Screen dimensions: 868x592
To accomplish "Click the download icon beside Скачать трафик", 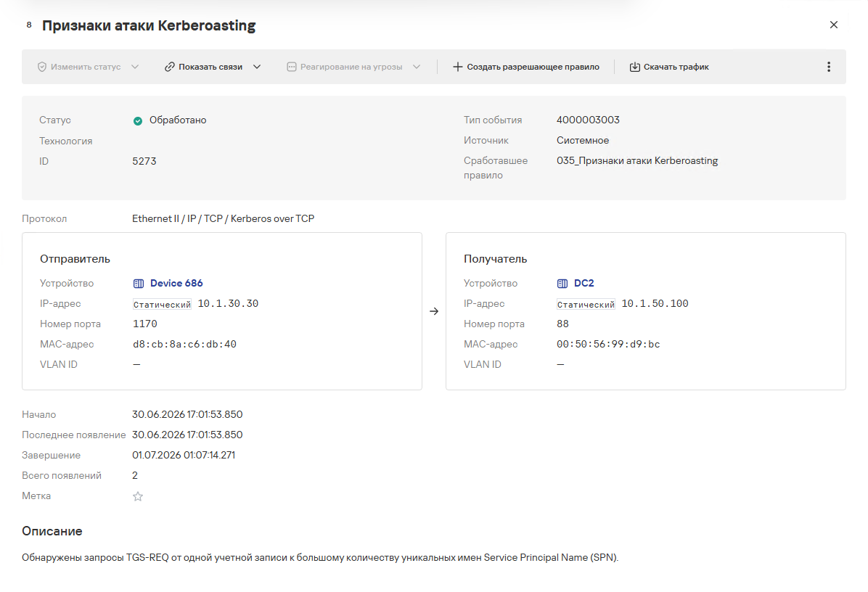I will pyautogui.click(x=634, y=67).
